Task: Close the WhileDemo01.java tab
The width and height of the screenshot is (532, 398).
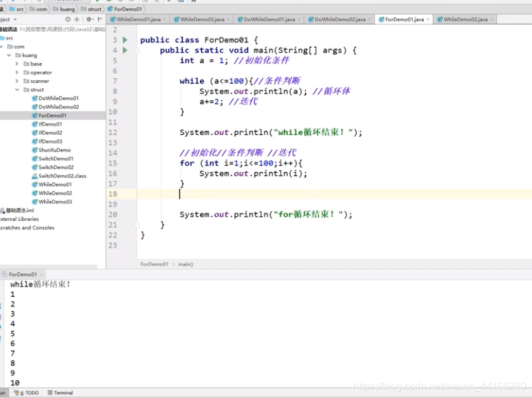Action: point(165,20)
